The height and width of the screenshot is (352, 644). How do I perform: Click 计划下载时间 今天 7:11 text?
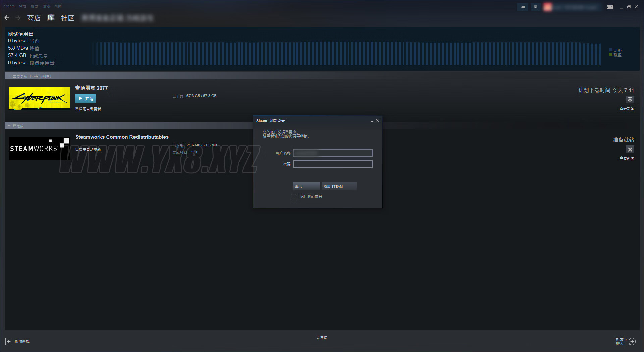pyautogui.click(x=606, y=90)
